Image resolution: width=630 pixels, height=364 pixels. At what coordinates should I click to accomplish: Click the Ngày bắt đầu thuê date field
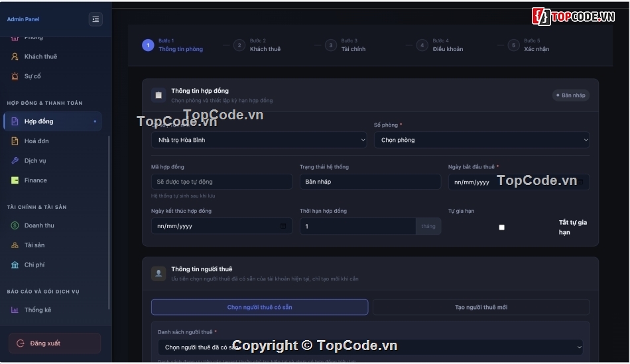(x=519, y=182)
